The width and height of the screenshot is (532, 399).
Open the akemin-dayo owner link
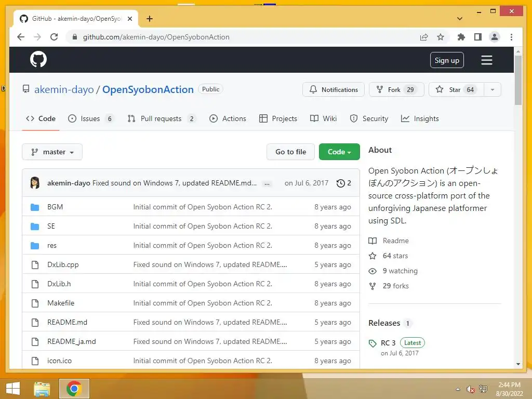pos(64,89)
